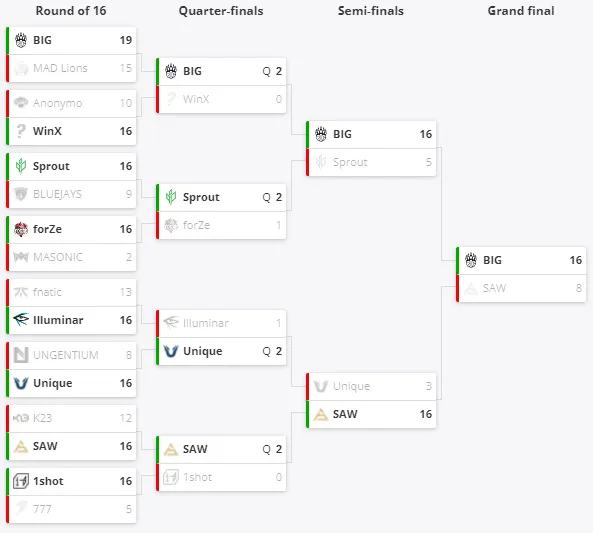Click Quarter-finals column header
Screen dimensions: 593x533
(x=221, y=11)
